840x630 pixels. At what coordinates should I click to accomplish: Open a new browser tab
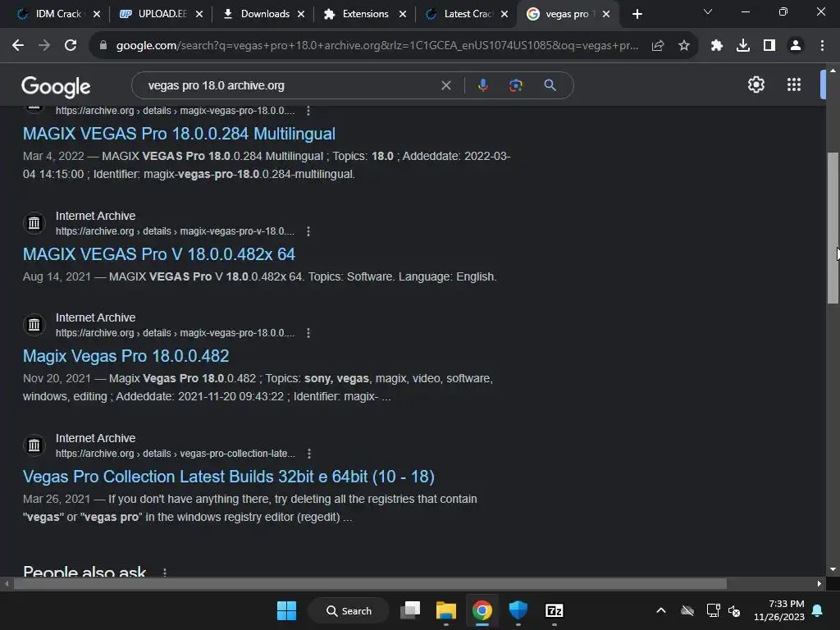click(x=637, y=15)
